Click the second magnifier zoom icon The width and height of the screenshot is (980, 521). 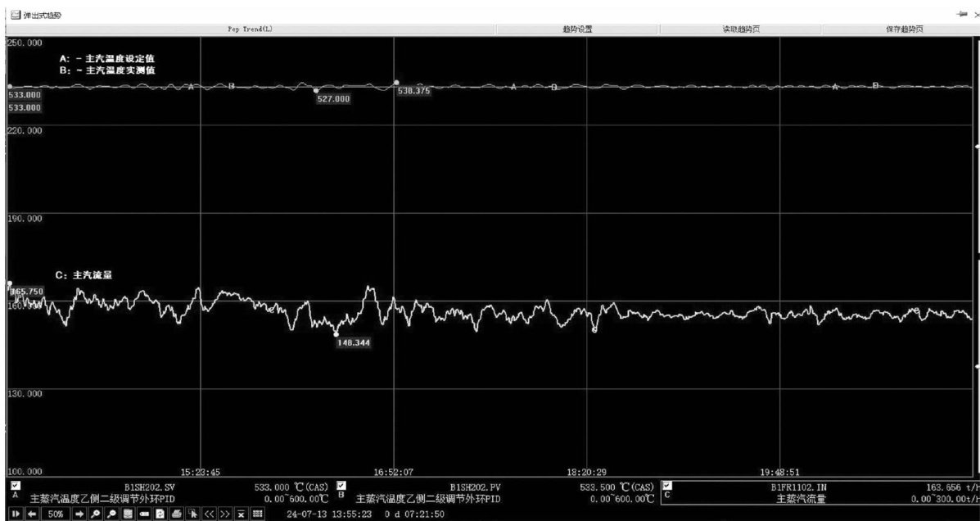coord(112,514)
